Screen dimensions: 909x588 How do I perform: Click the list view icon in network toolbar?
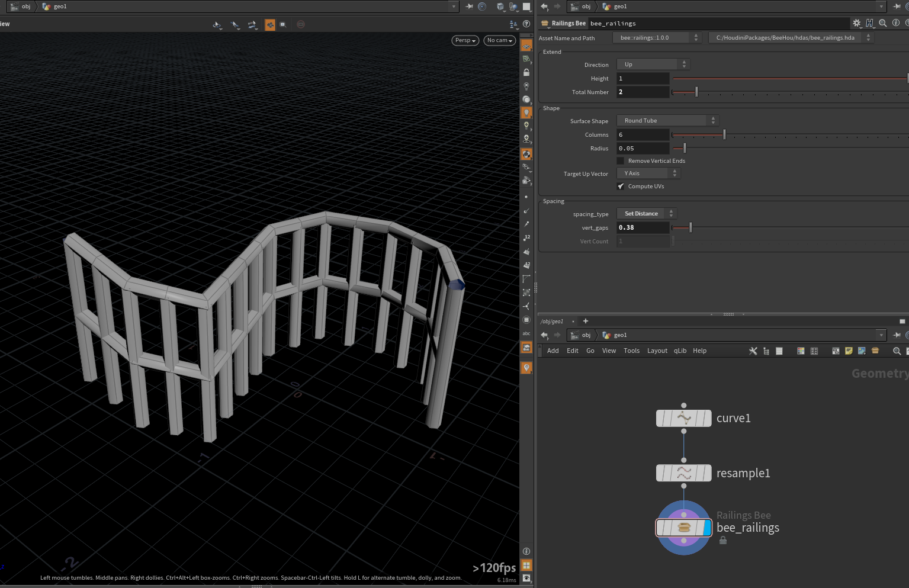pyautogui.click(x=779, y=351)
